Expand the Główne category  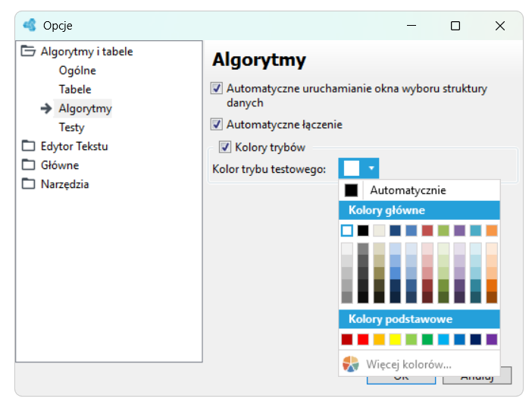60,165
